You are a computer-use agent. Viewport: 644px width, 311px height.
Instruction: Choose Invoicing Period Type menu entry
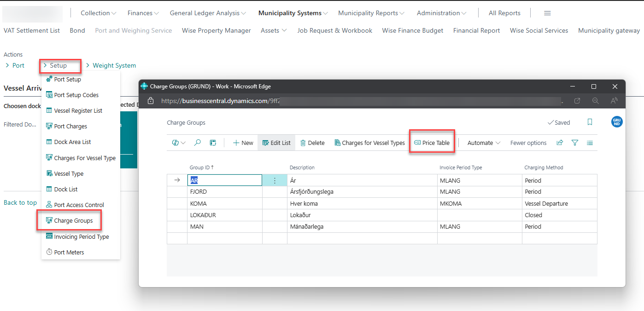pos(81,236)
